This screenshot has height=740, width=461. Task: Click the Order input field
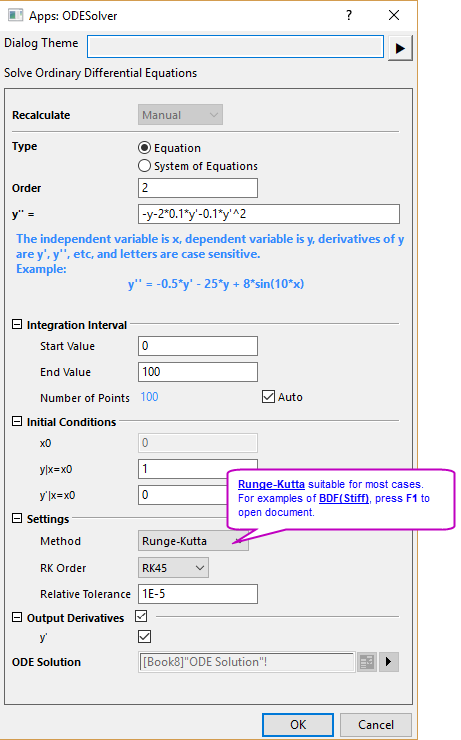(x=198, y=188)
